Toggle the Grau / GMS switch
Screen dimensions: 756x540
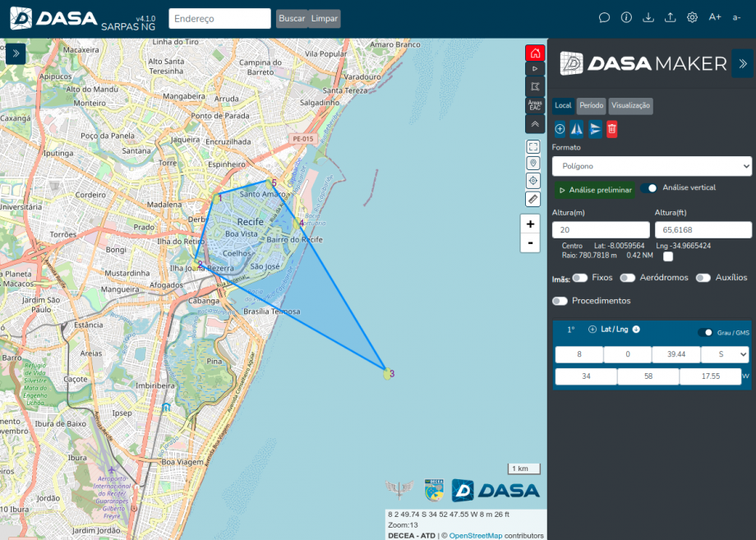coord(705,333)
